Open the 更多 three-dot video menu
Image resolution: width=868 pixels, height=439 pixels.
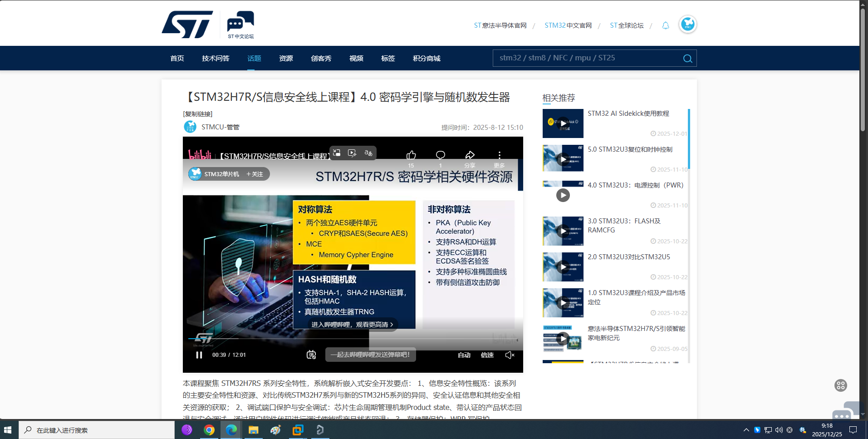(x=499, y=156)
